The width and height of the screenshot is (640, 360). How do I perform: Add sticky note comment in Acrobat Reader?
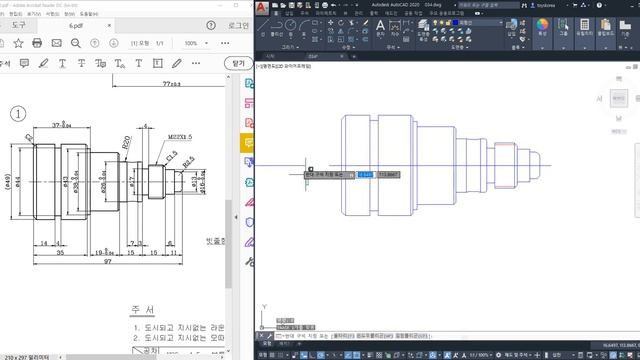(24, 63)
